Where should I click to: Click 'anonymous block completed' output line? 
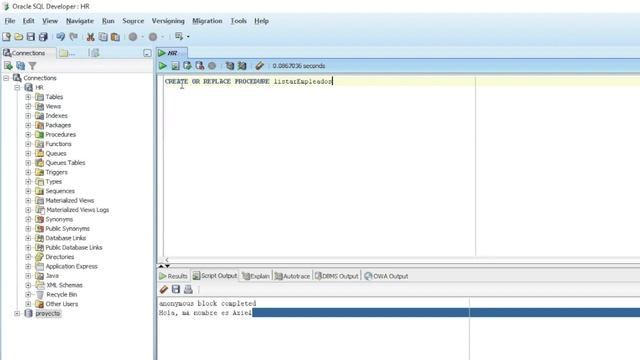pos(207,303)
